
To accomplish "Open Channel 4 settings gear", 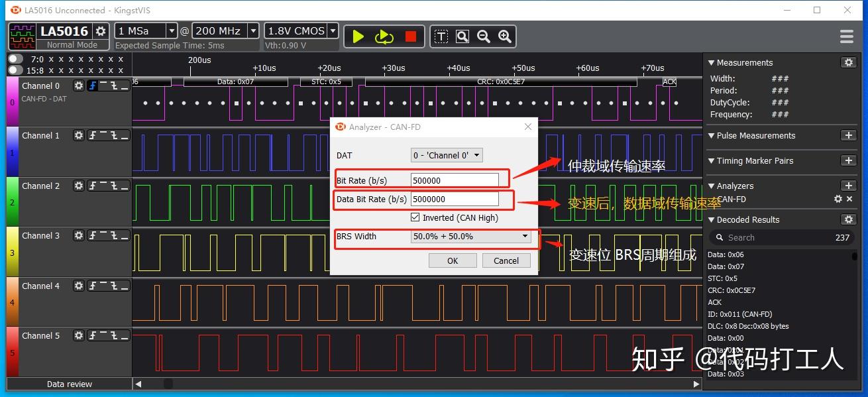I will 79,286.
